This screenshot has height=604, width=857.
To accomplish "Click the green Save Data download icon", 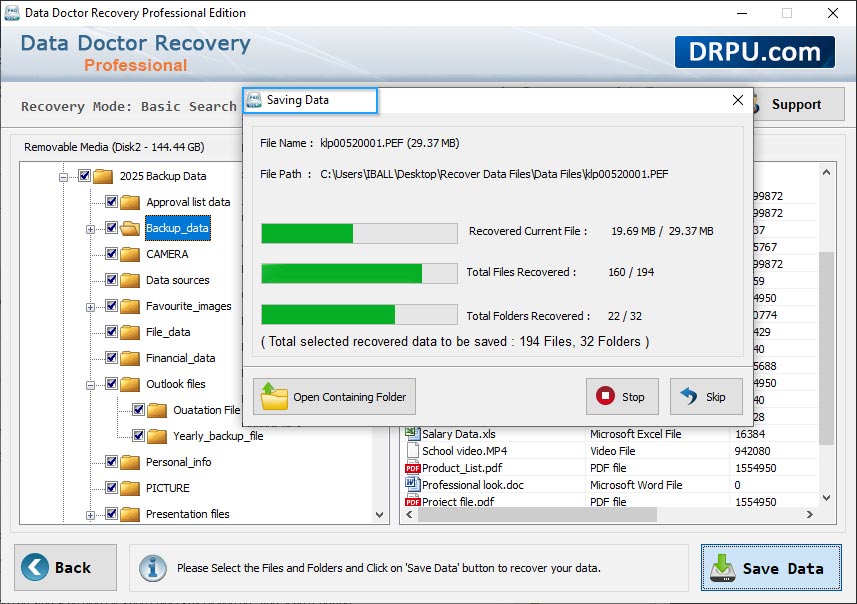I will click(x=723, y=568).
